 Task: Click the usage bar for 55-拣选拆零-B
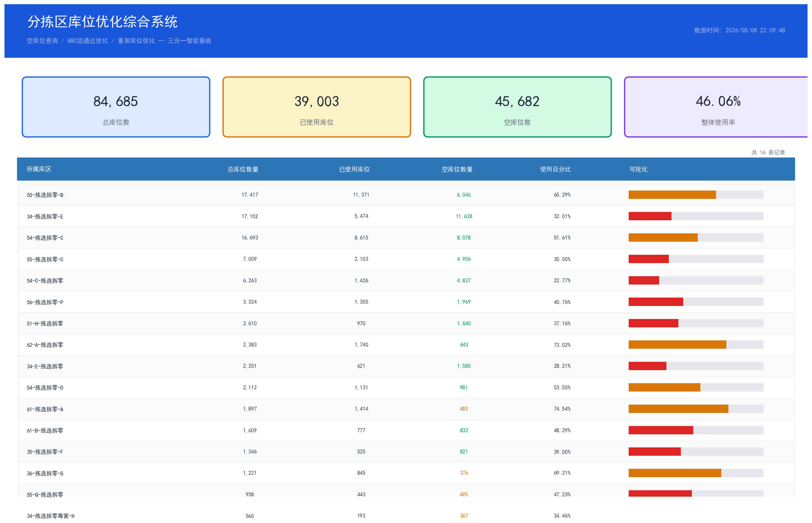695,195
